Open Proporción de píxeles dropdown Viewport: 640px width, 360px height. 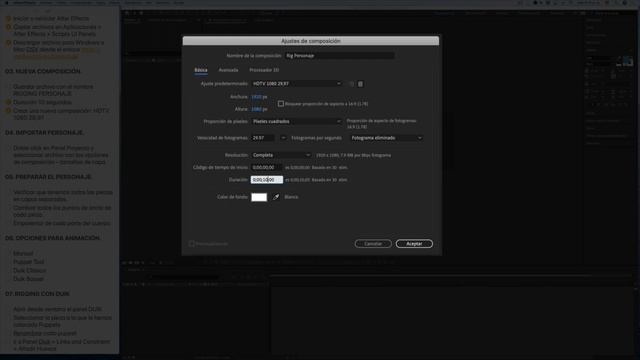(x=297, y=121)
